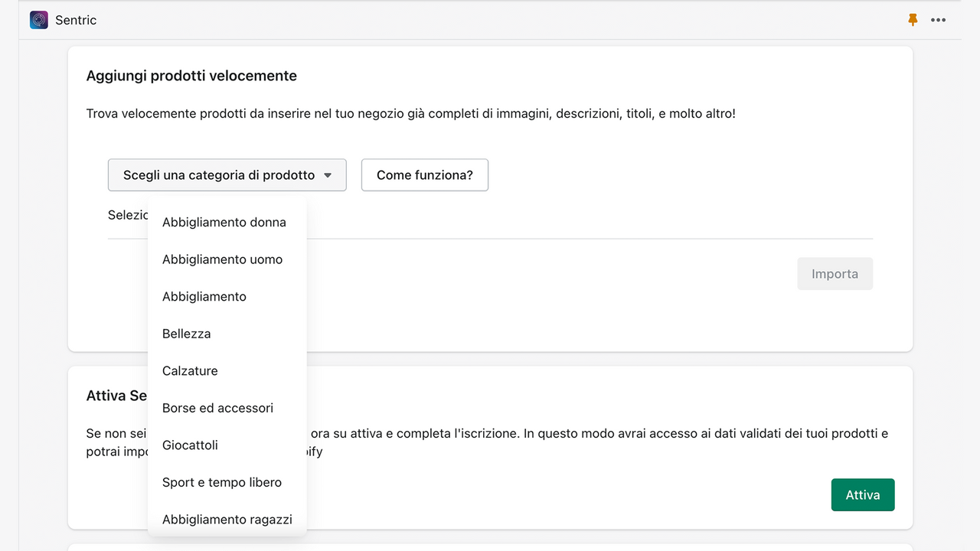Click the green 'Attiva' button
This screenshot has width=980, height=551.
coord(863,495)
